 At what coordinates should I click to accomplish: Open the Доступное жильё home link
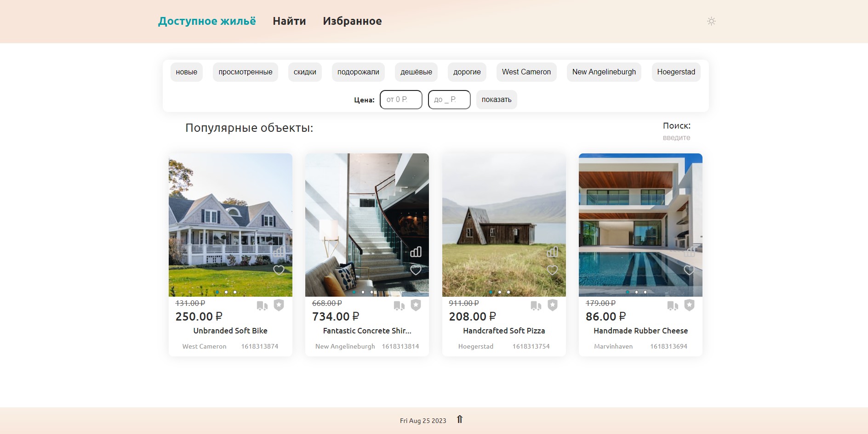pyautogui.click(x=207, y=21)
